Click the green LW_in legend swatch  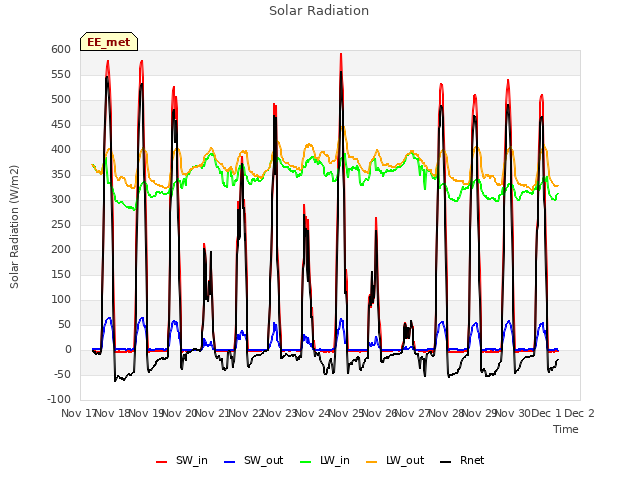(306, 462)
